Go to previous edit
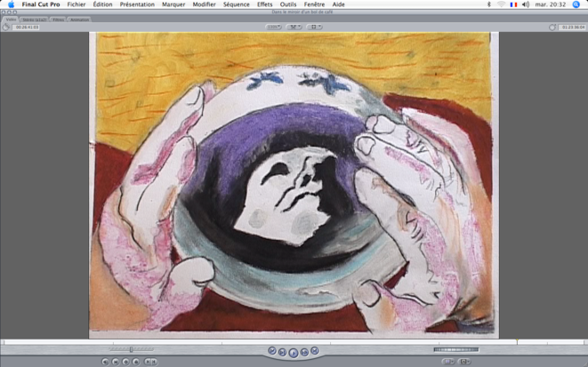 tap(272, 351)
